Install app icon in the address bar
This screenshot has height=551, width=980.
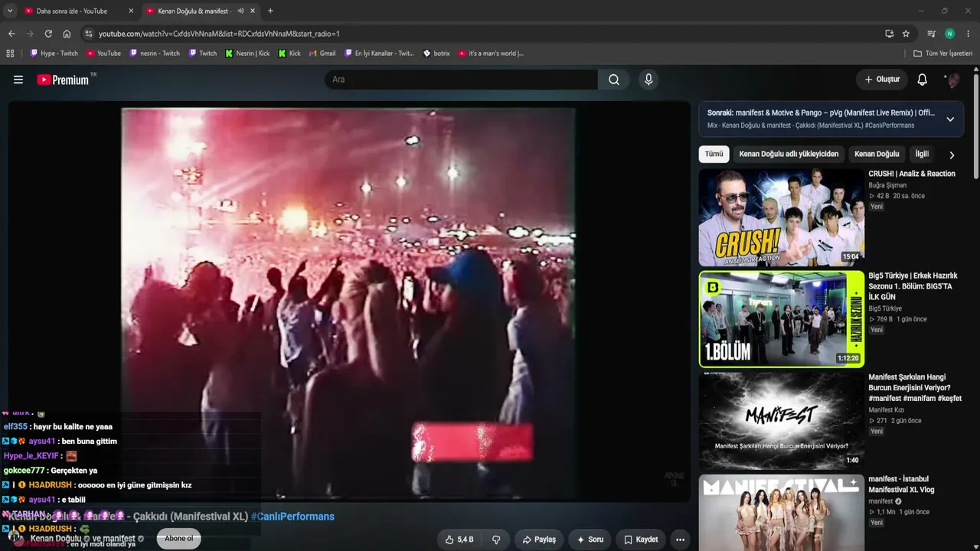point(889,34)
